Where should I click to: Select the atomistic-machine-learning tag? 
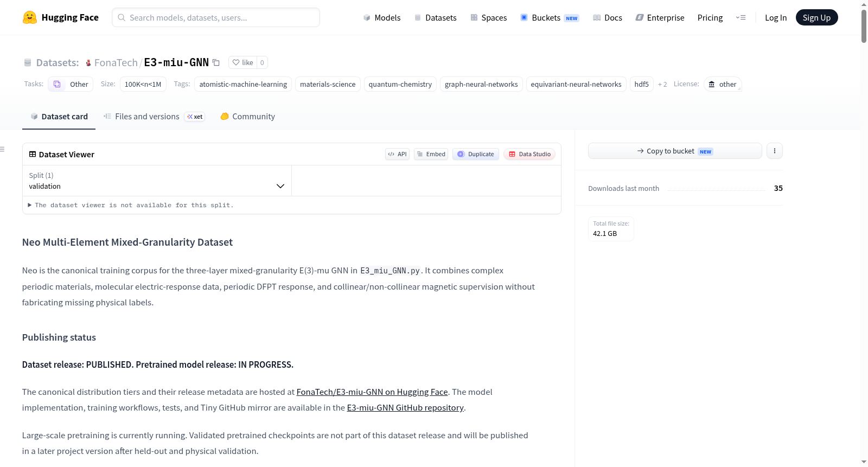(243, 84)
